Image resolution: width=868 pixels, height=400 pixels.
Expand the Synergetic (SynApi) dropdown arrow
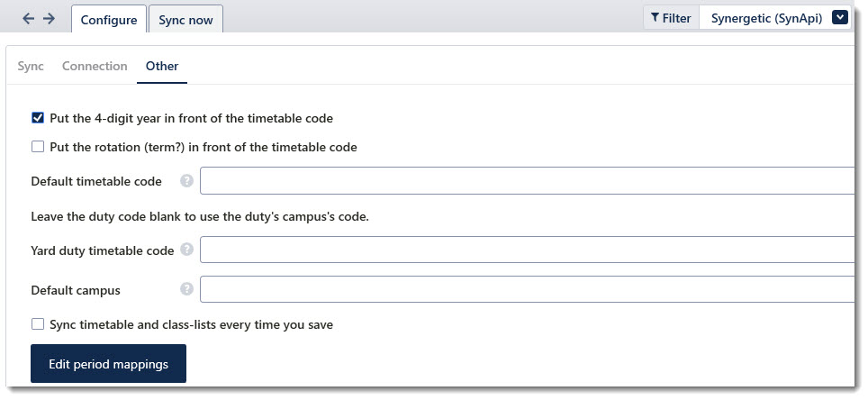click(x=840, y=17)
